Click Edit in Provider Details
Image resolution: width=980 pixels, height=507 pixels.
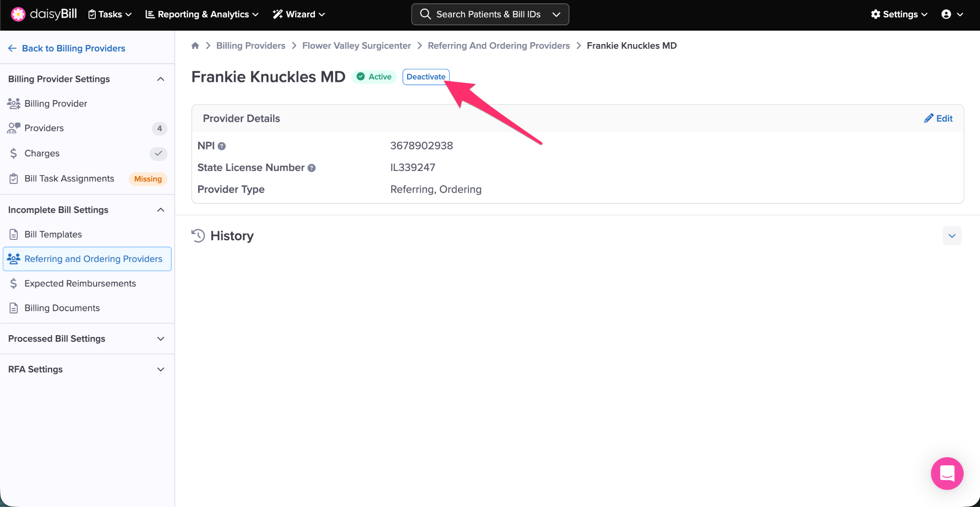[x=938, y=118]
